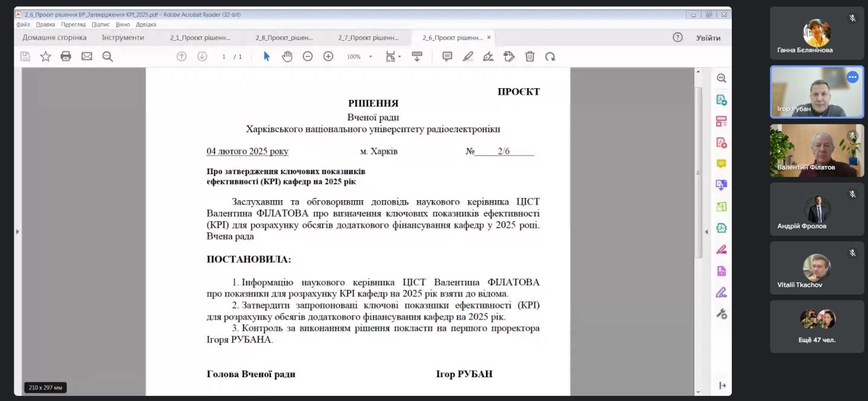
Task: Click the zoom in plus icon
Action: coord(328,57)
